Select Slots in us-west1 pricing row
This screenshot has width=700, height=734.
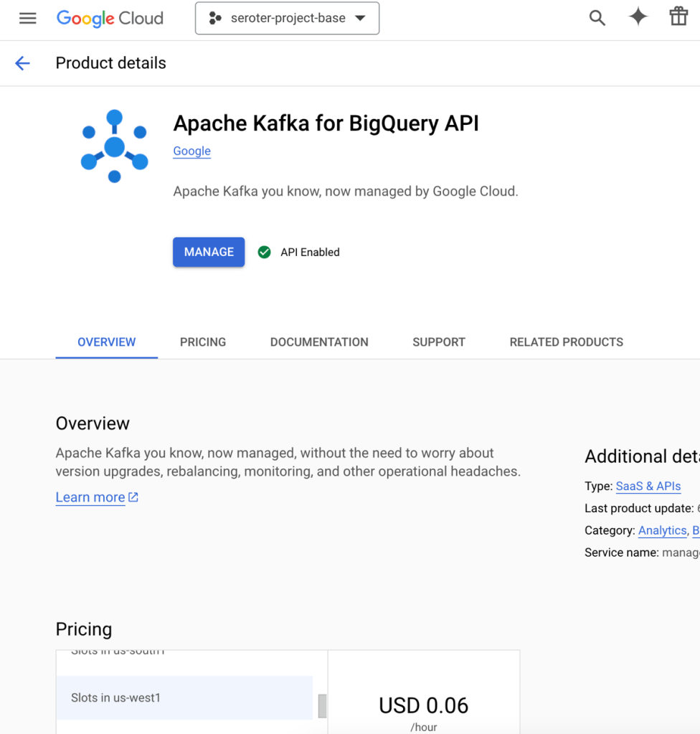click(185, 697)
